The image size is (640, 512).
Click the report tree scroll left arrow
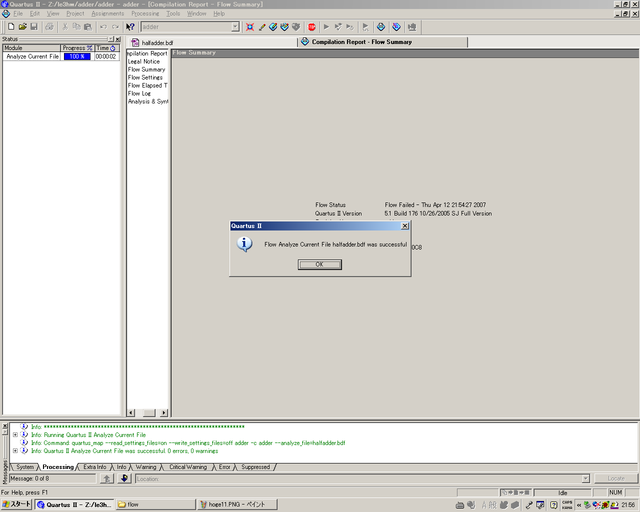pos(131,413)
